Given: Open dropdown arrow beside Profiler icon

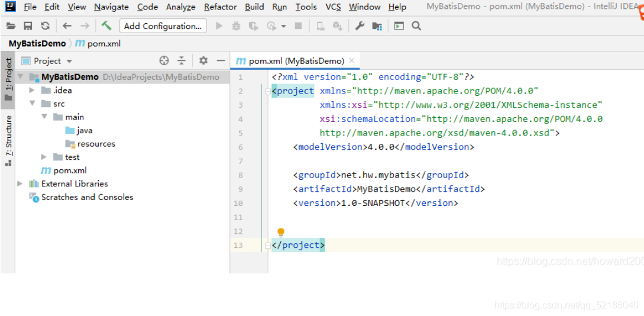Looking at the screenshot, I should coord(283,27).
